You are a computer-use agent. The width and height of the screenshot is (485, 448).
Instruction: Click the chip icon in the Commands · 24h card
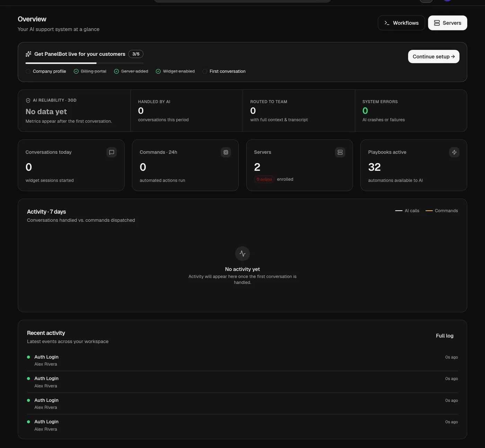click(226, 152)
